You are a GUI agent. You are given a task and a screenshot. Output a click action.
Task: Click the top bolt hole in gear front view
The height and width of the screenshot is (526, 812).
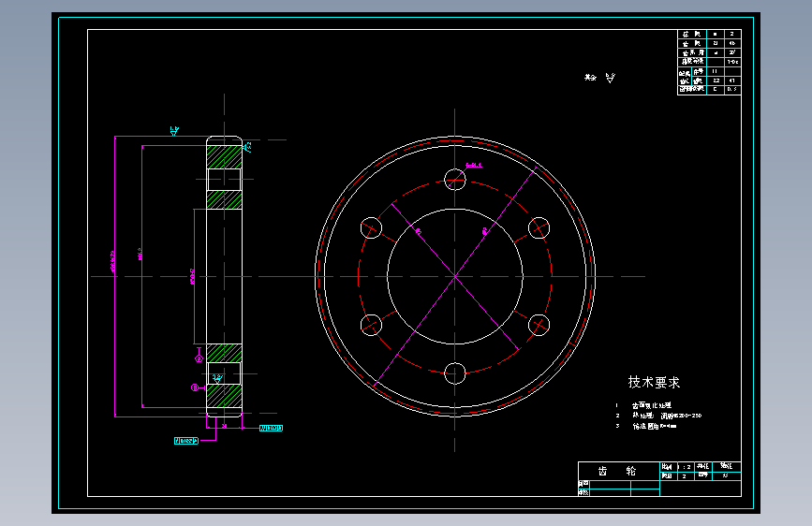454,180
